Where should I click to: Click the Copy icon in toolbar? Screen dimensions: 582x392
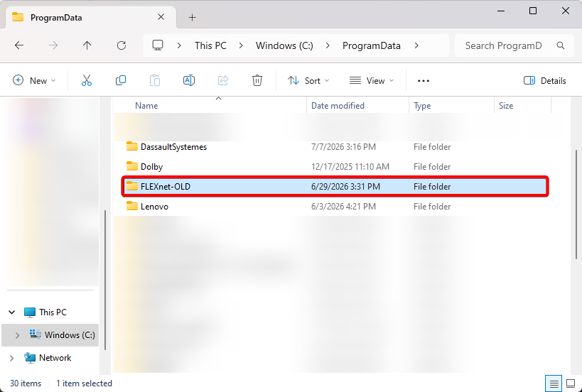(x=121, y=80)
